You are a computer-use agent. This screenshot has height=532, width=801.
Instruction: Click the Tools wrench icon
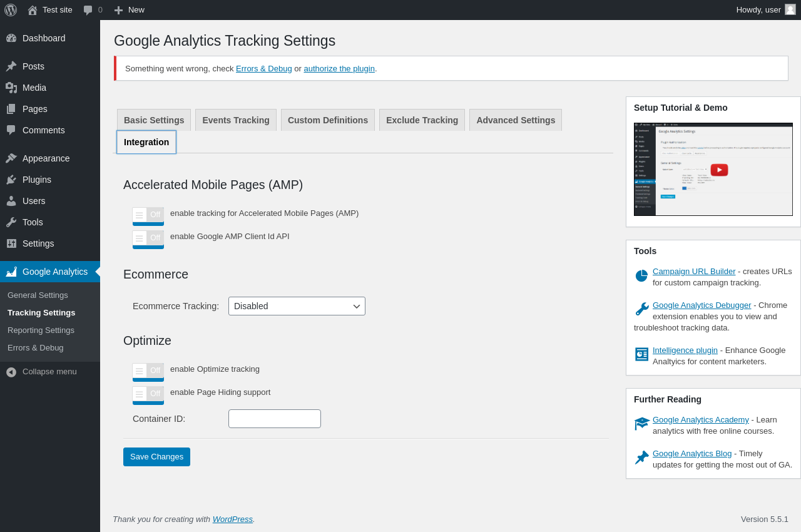coord(11,222)
